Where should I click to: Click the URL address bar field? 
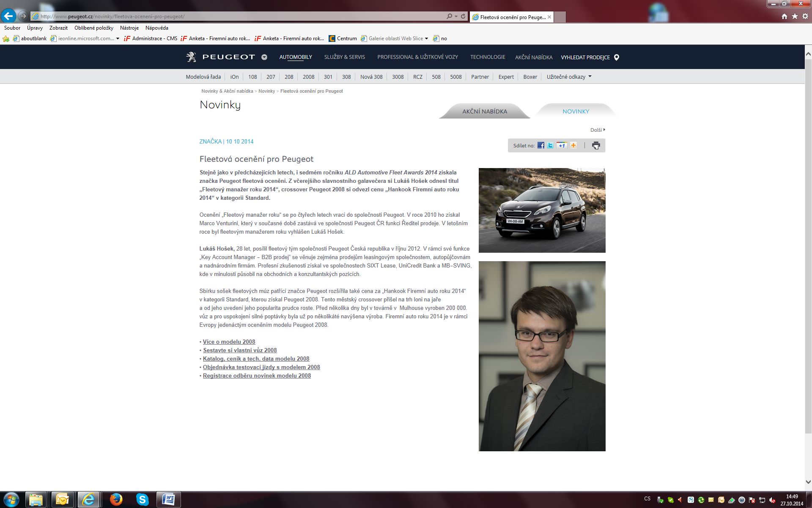[x=237, y=17]
